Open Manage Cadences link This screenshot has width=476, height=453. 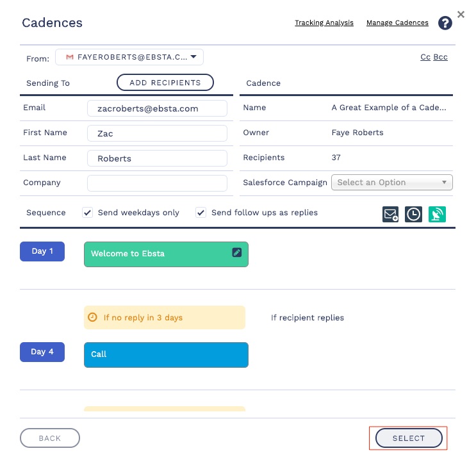click(x=397, y=23)
